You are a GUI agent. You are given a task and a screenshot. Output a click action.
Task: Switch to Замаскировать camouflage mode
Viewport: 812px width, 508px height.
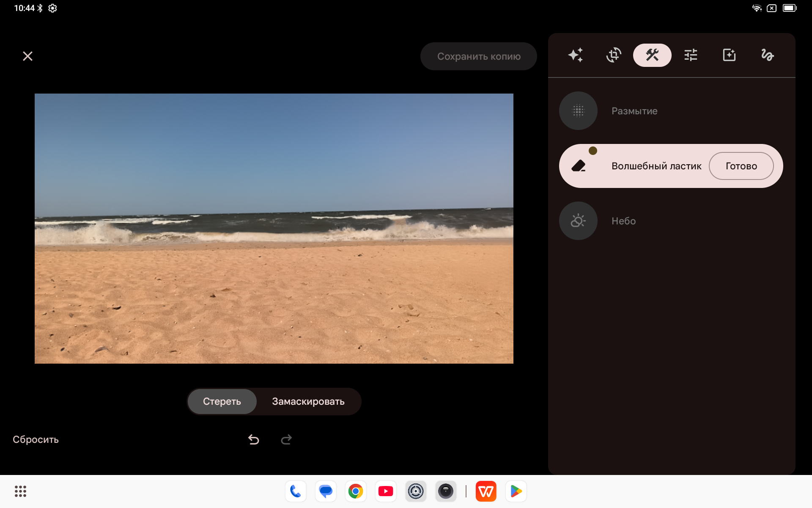coord(308,401)
